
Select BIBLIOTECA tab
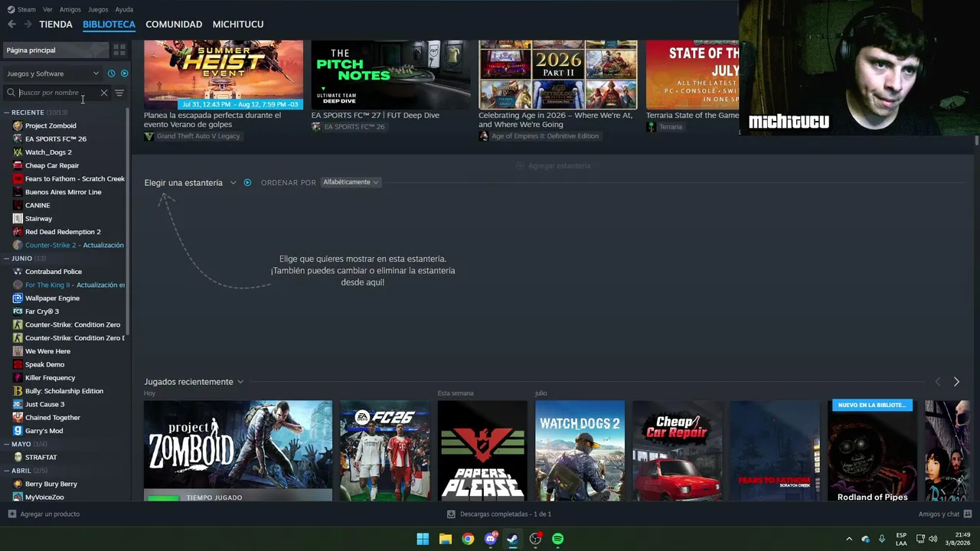click(109, 24)
